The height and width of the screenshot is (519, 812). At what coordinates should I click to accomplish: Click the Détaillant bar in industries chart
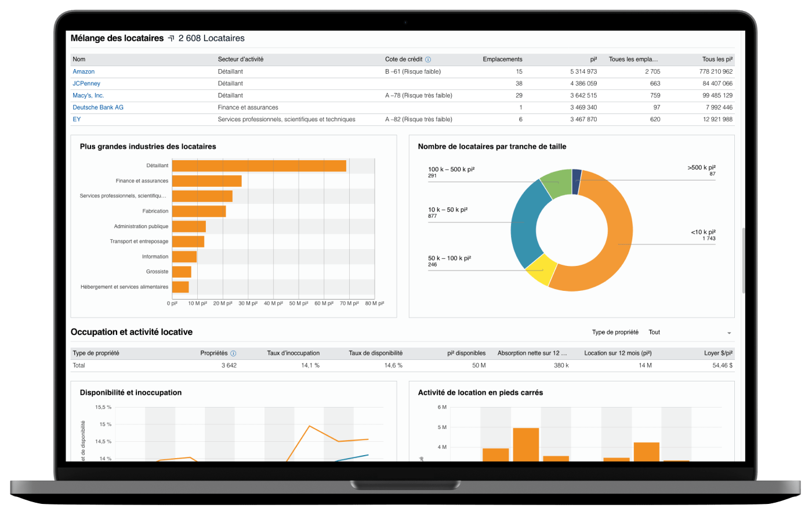coord(259,166)
